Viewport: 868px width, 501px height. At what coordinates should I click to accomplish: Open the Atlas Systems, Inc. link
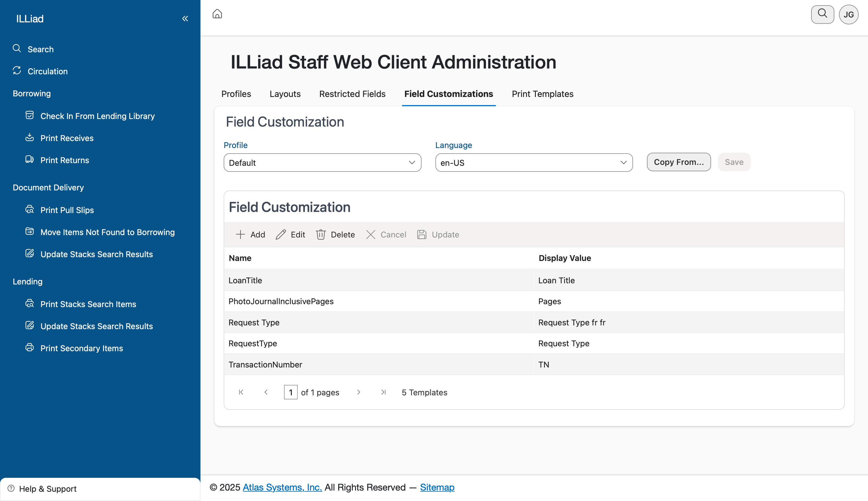282,487
